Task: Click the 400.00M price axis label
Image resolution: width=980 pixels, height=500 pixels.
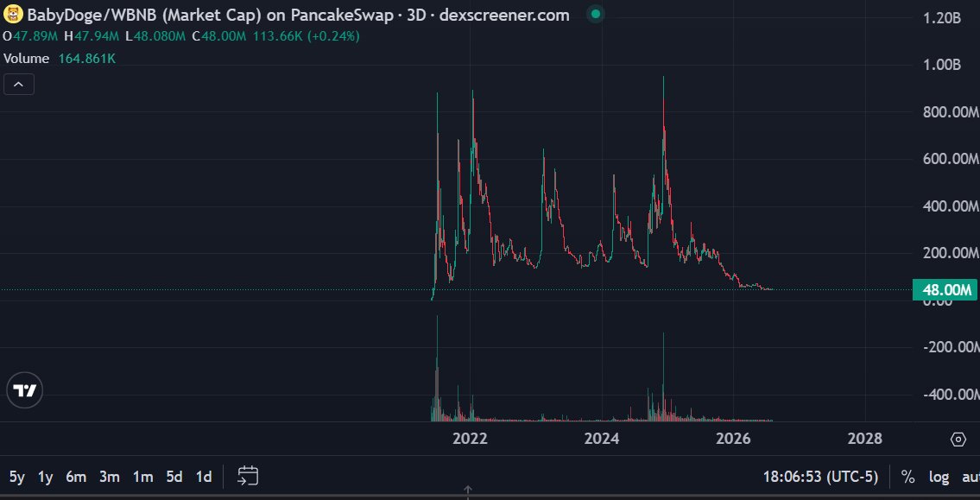Action: click(x=950, y=206)
